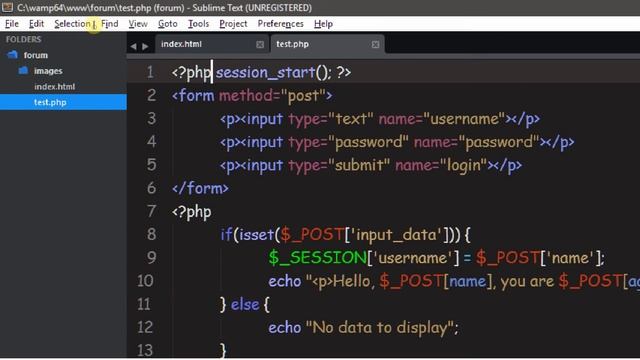Click the previous tab left arrow
Image resolution: width=640 pixels, height=360 pixels.
(133, 47)
